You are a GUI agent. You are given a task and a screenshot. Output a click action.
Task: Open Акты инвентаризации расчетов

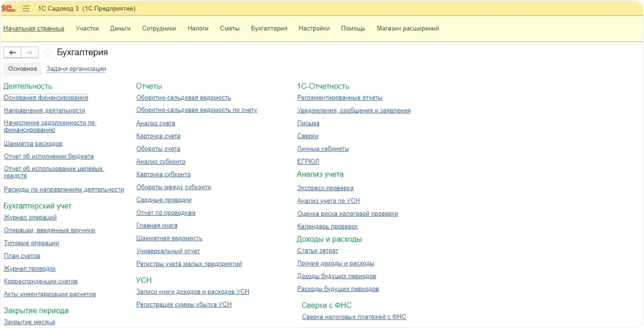tap(49, 294)
